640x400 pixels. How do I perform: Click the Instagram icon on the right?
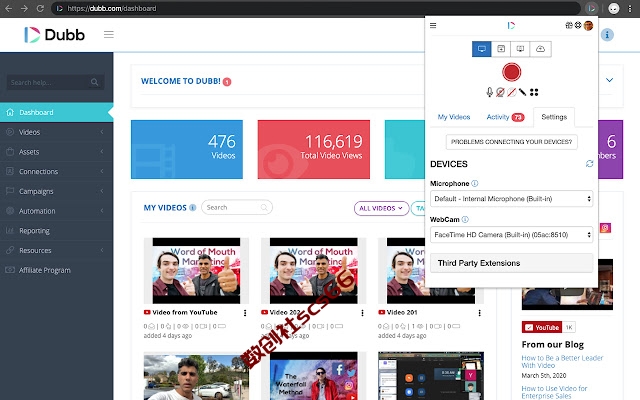coord(605,228)
